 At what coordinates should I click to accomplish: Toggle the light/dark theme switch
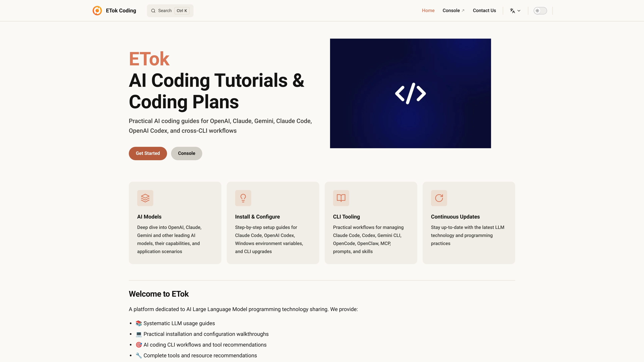point(540,11)
